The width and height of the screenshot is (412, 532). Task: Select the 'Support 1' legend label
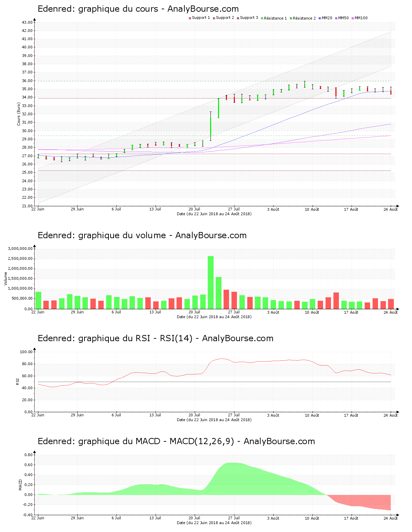pos(201,18)
